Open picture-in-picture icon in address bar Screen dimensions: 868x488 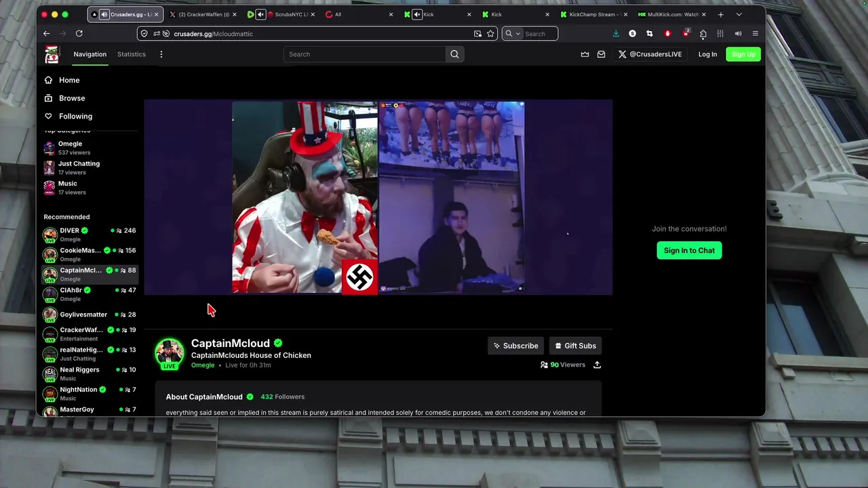pyautogui.click(x=477, y=33)
